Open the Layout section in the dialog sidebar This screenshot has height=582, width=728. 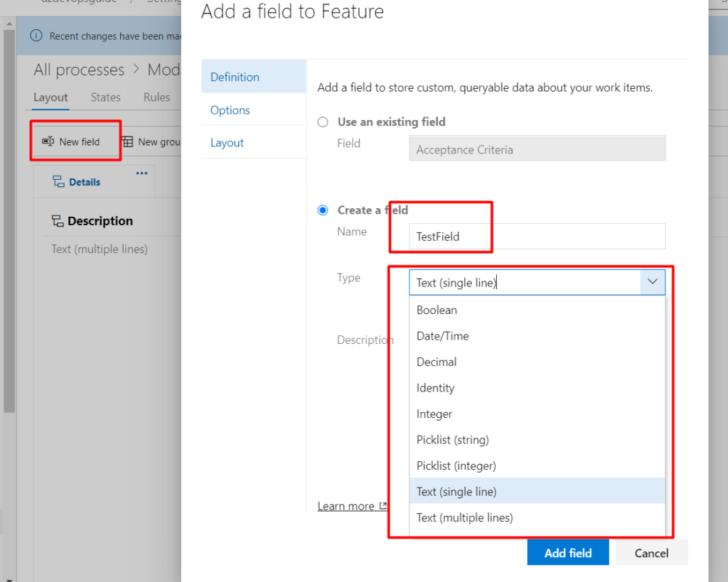[x=227, y=142]
